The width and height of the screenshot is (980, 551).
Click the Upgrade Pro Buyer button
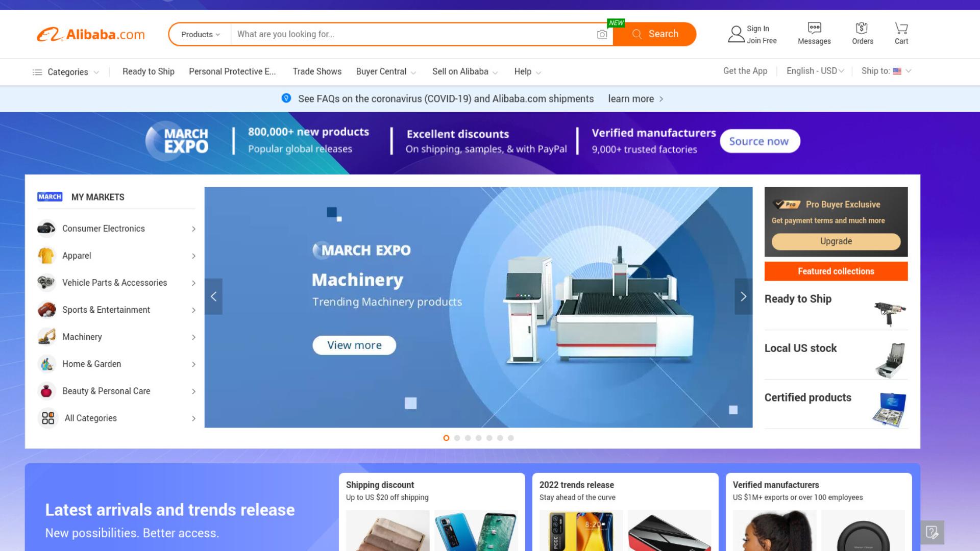[x=836, y=241]
